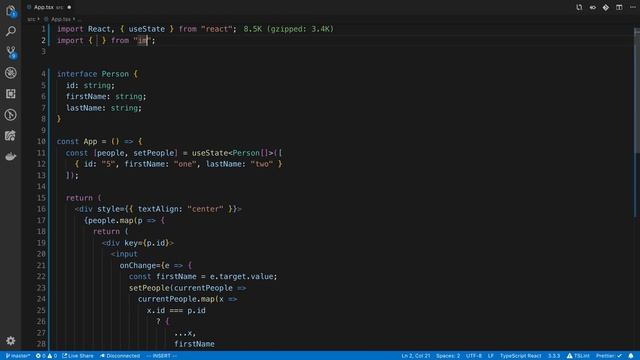Click 'e.target.value' on line 22
Image resolution: width=640 pixels, height=360 pixels.
(x=241, y=276)
